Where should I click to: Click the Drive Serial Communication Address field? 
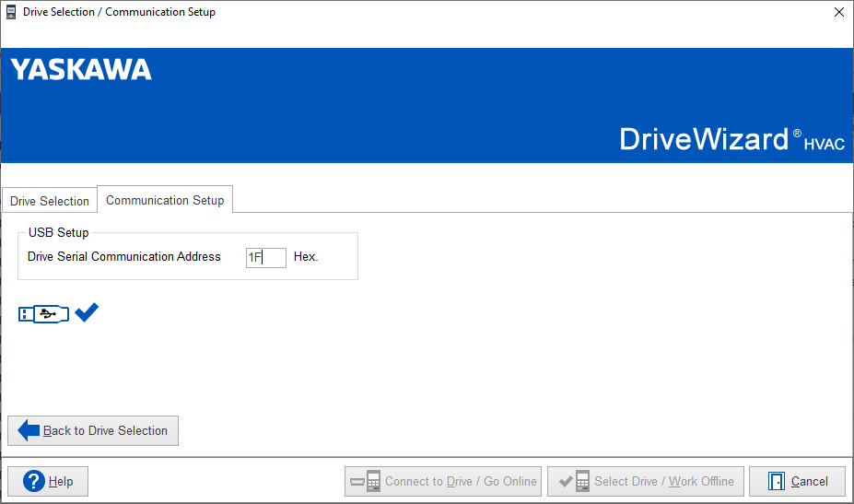click(266, 257)
